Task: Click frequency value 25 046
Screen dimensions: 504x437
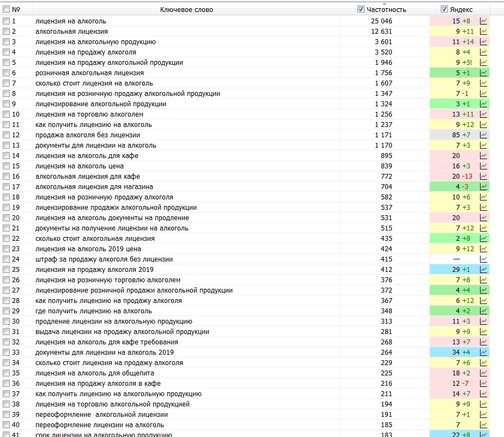Action: pyautogui.click(x=381, y=21)
